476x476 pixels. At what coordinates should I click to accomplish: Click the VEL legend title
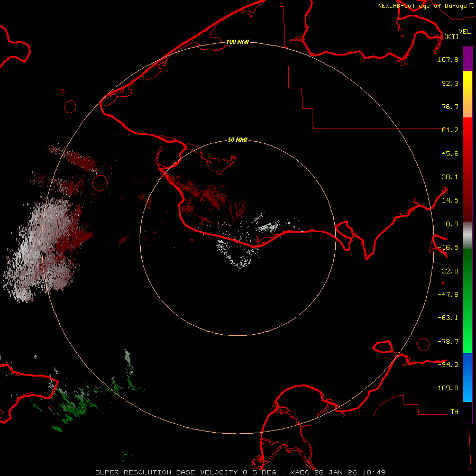point(464,31)
